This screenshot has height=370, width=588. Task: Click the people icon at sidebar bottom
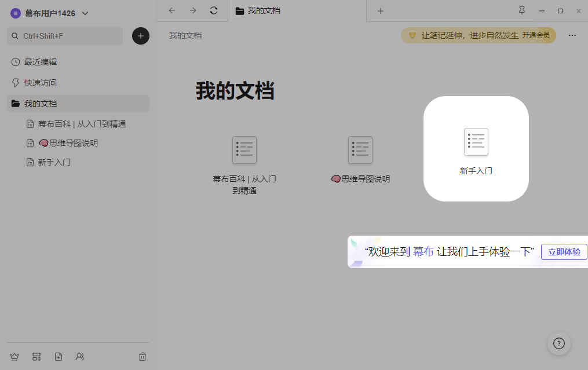[x=80, y=357]
